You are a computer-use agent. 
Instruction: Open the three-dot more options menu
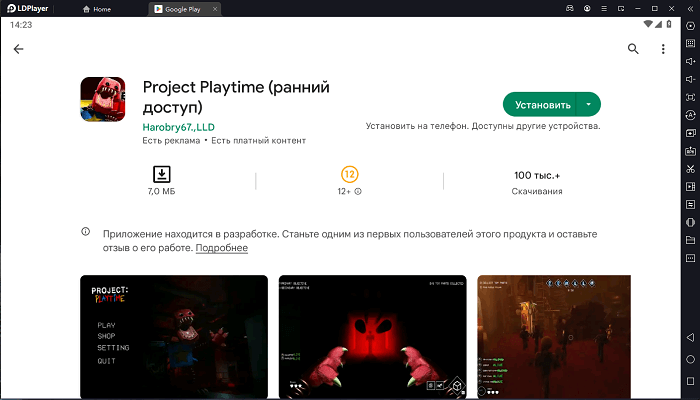[663, 49]
